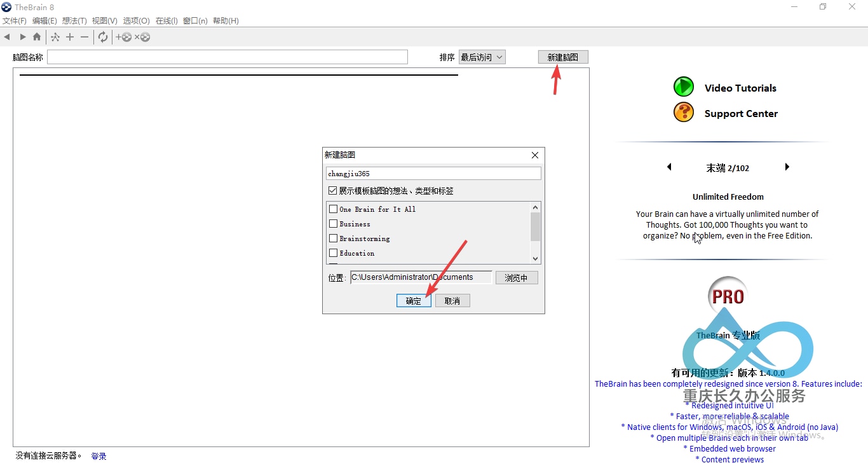
Task: Open the 窗口(n) menu
Action: tap(195, 21)
